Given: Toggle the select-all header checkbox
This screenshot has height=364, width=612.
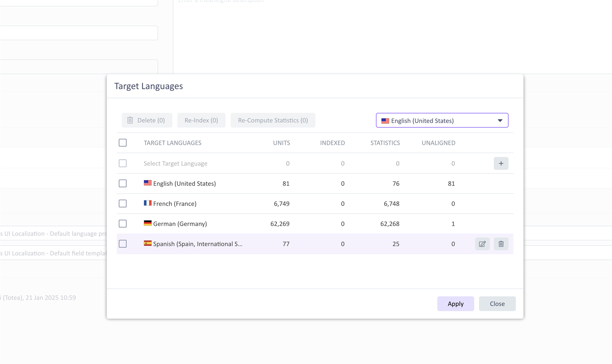Looking at the screenshot, I should pos(123,143).
